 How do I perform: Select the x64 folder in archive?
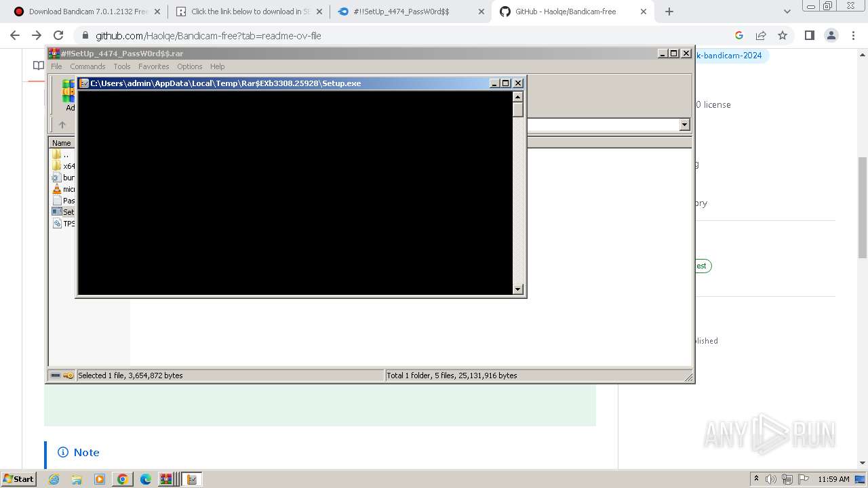(64, 166)
